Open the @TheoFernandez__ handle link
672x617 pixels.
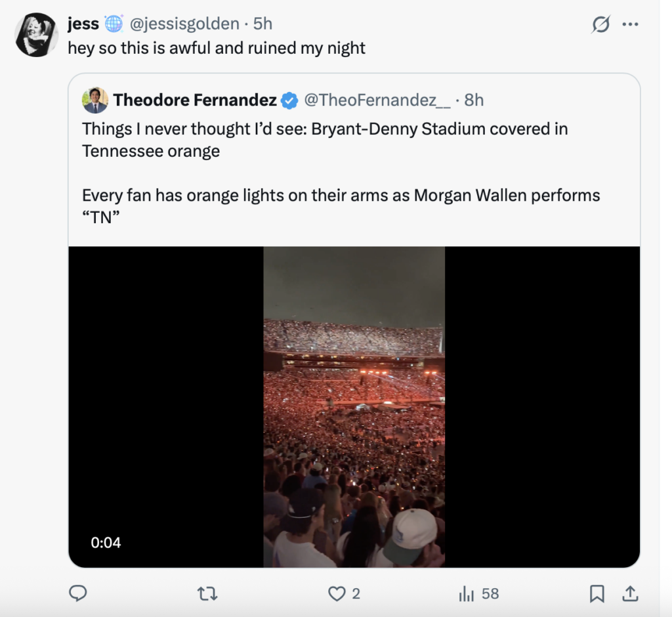[x=377, y=100]
